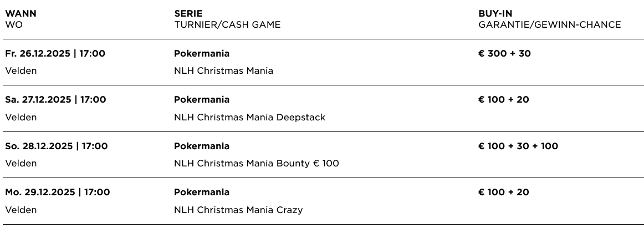Select the Mo. 29.12.2025 date entry
Image resolution: width=644 pixels, height=228 pixels.
pos(58,192)
